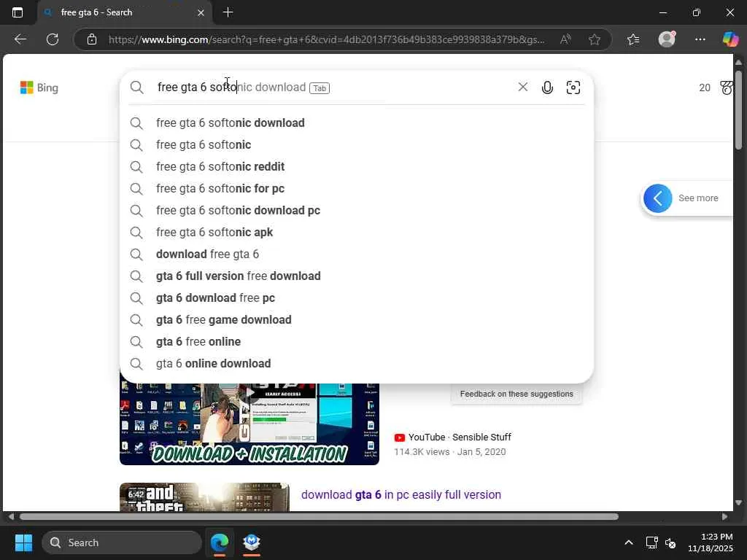747x560 pixels.
Task: Click scroll-right arrow on horizontal scrollbar
Action: coord(724,517)
